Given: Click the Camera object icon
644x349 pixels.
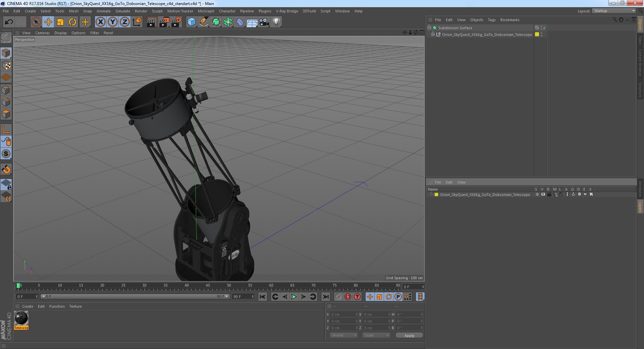Looking at the screenshot, I should coord(264,22).
